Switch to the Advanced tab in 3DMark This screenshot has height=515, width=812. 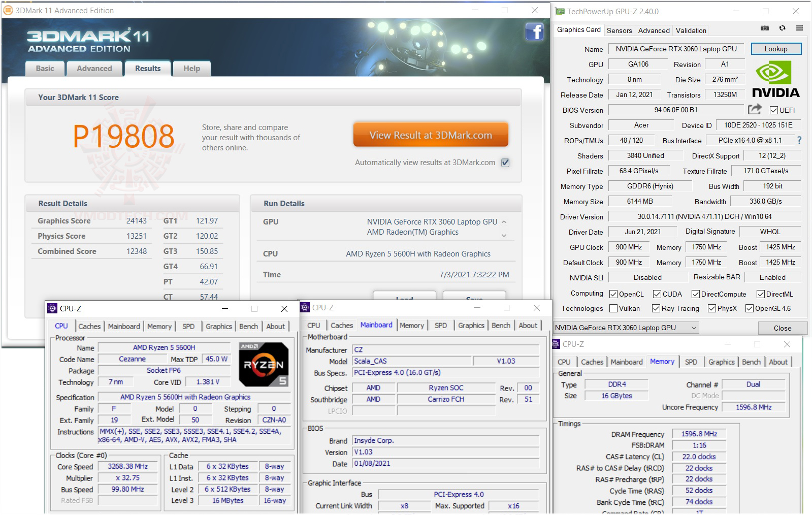94,69
